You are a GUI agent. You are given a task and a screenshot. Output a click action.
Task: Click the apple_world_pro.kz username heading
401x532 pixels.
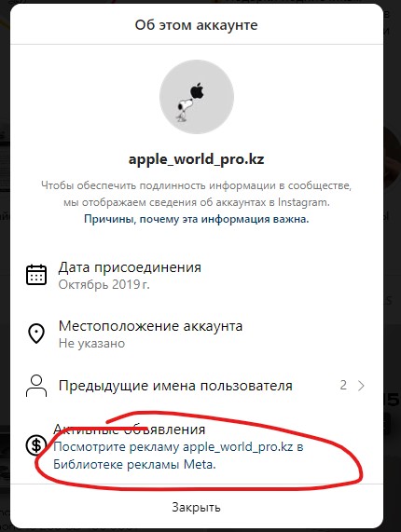point(196,158)
